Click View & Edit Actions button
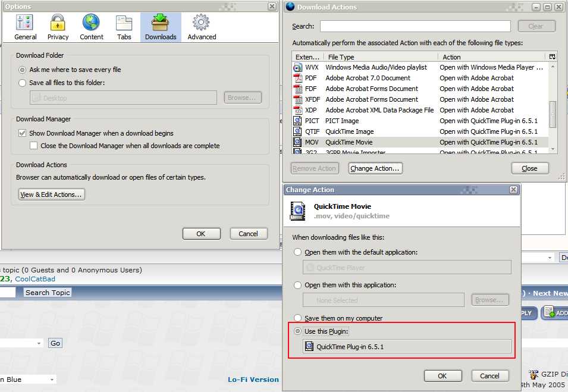The height and width of the screenshot is (392, 568). pos(51,195)
